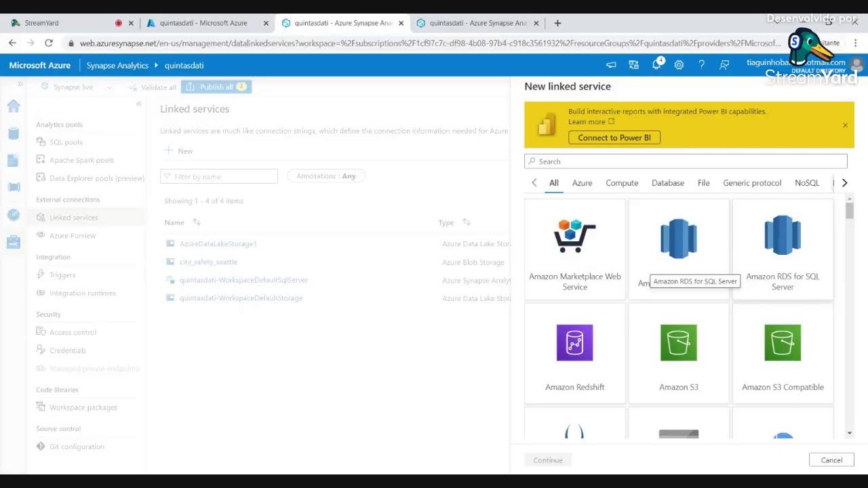The height and width of the screenshot is (488, 868).
Task: Open quintasdati-WorkspaceDefaultStorage entry
Action: (241, 298)
